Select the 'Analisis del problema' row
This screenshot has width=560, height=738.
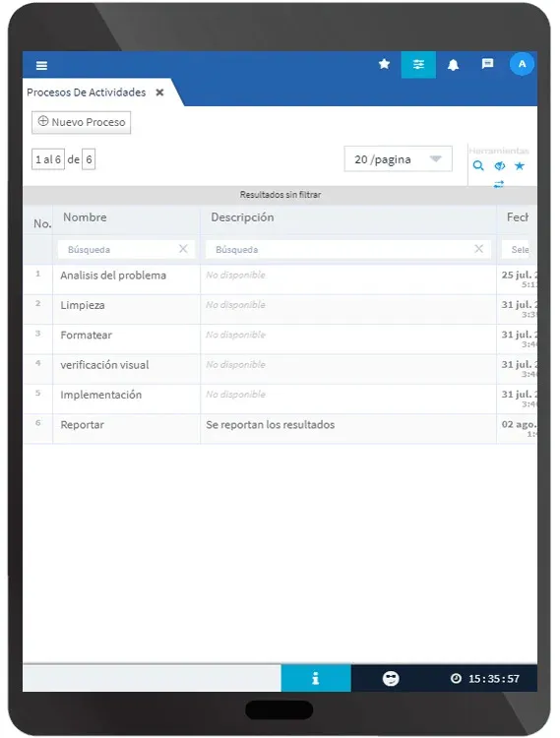point(280,279)
